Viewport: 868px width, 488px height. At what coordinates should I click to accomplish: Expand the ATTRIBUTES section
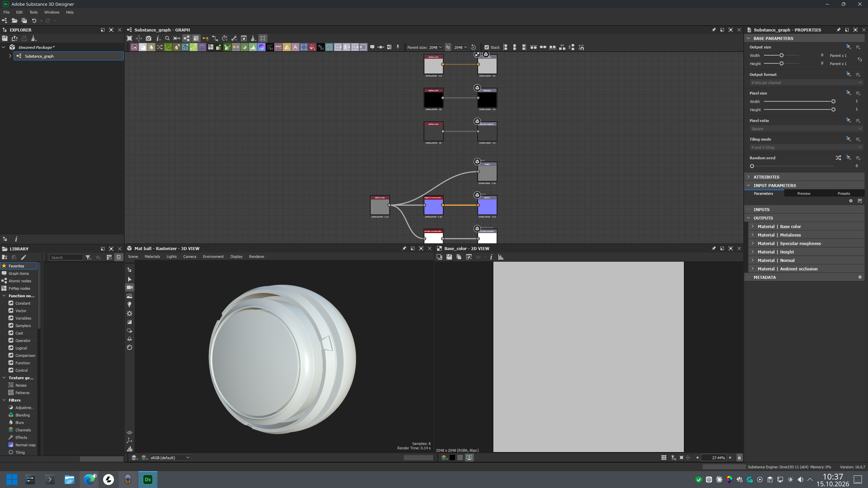[749, 177]
